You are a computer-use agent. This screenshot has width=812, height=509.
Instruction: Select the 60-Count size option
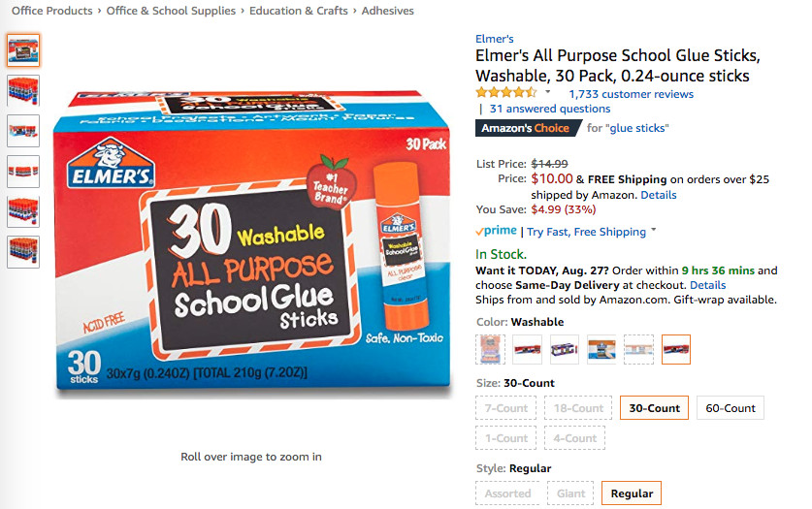tap(731, 407)
